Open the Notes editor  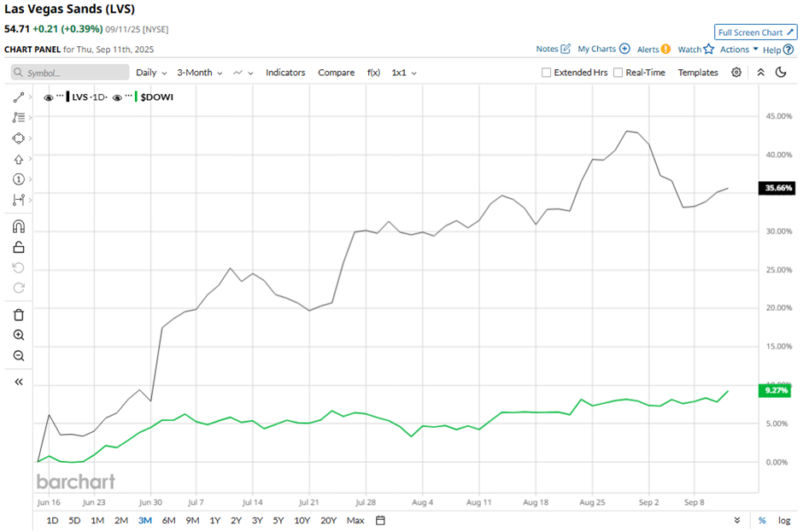click(x=553, y=50)
